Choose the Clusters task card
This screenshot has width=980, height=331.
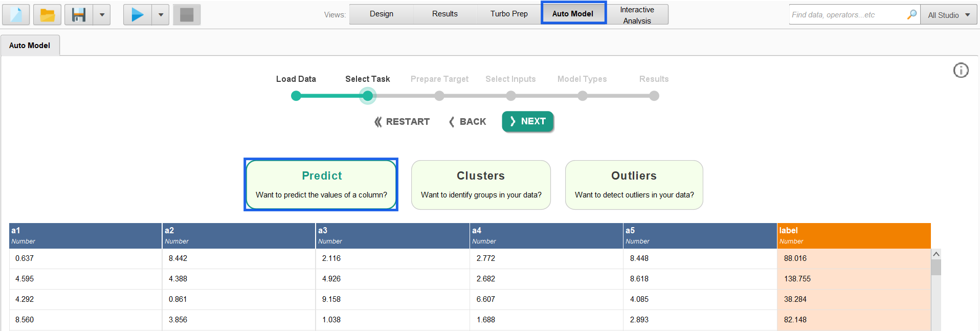click(481, 185)
